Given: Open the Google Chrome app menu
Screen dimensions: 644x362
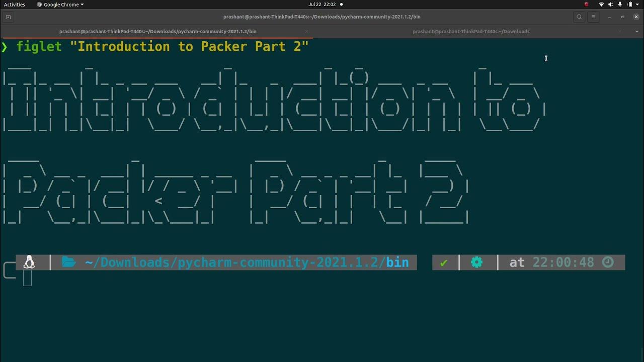Looking at the screenshot, I should 60,5.
